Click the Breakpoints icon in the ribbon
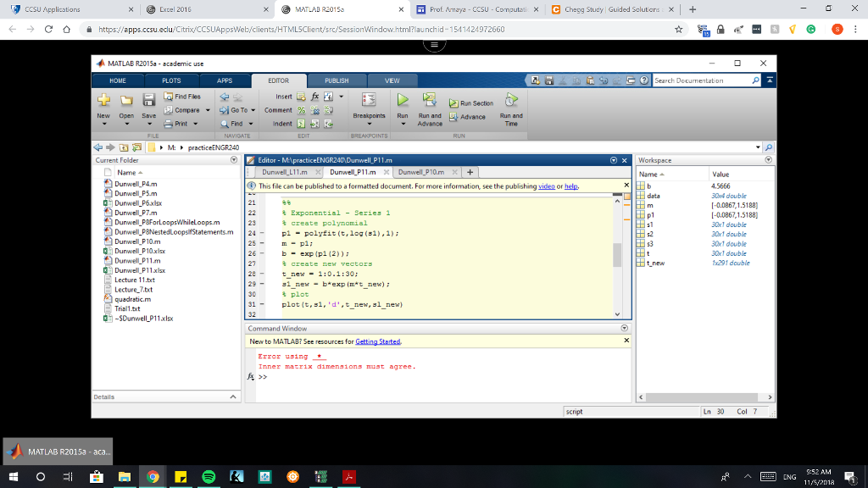Image resolution: width=868 pixels, height=488 pixels. (369, 101)
